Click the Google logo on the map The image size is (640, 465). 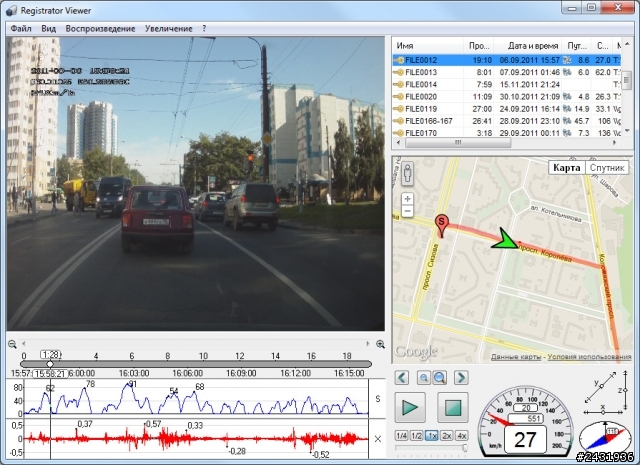point(416,352)
